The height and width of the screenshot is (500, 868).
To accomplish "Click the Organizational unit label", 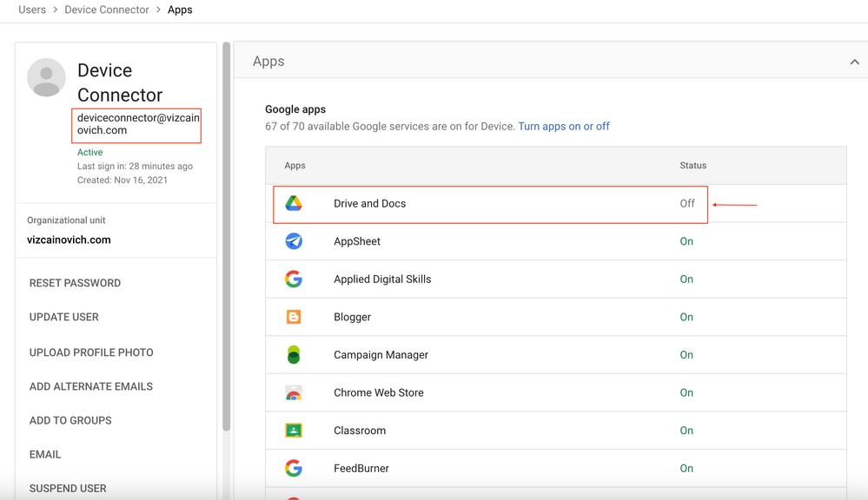I will 66,220.
